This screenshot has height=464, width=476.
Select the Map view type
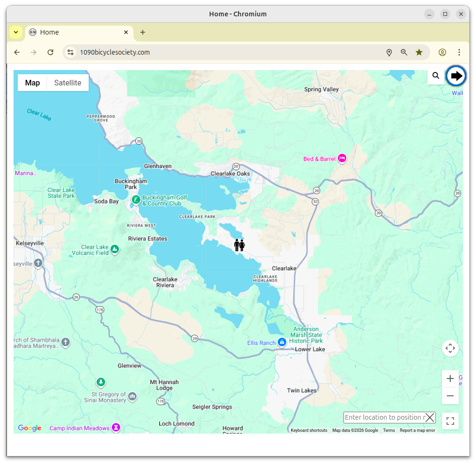click(33, 83)
